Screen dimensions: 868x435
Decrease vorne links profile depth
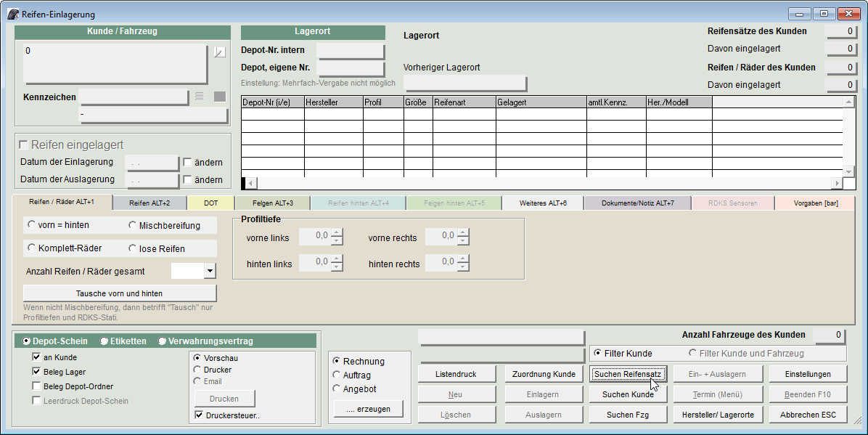(x=337, y=241)
